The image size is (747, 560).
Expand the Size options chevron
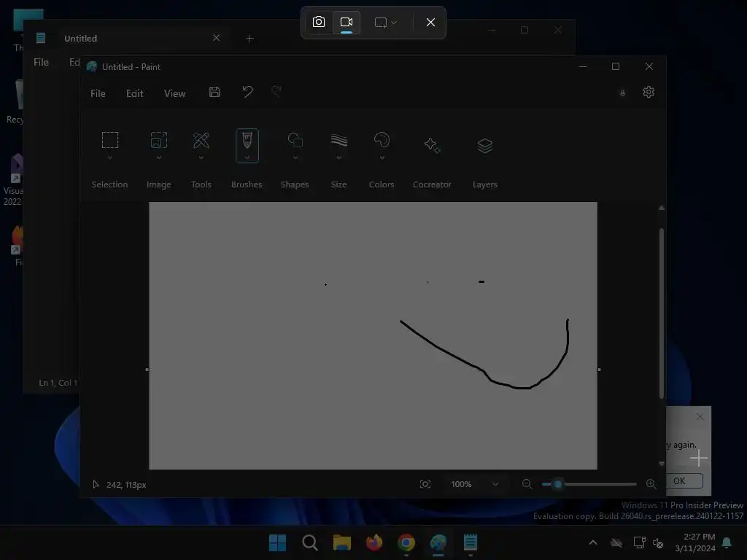(338, 157)
